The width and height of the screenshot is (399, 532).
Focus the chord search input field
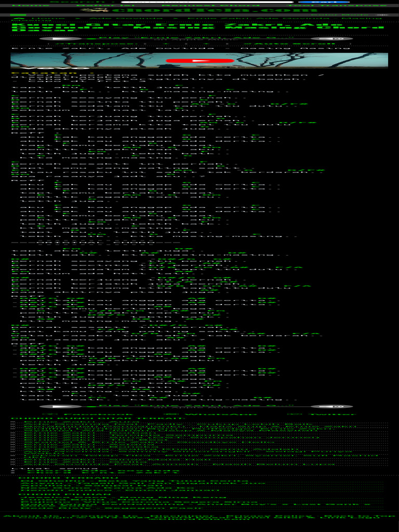coord(207,2)
